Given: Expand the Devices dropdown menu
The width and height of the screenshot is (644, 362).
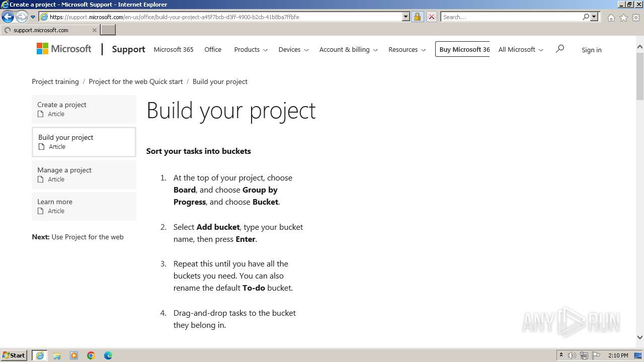Looking at the screenshot, I should (x=293, y=49).
